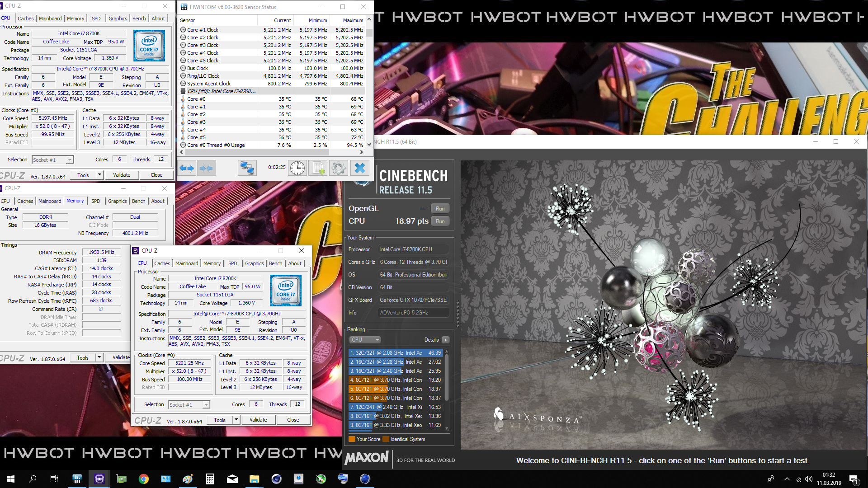
Task: Open Task View on the taskbar
Action: point(54,479)
